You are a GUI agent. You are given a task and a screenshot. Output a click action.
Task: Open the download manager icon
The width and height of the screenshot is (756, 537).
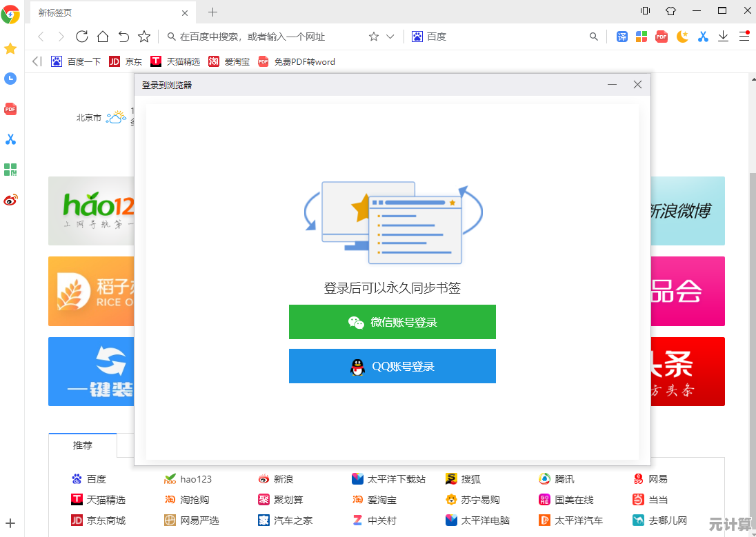point(723,37)
